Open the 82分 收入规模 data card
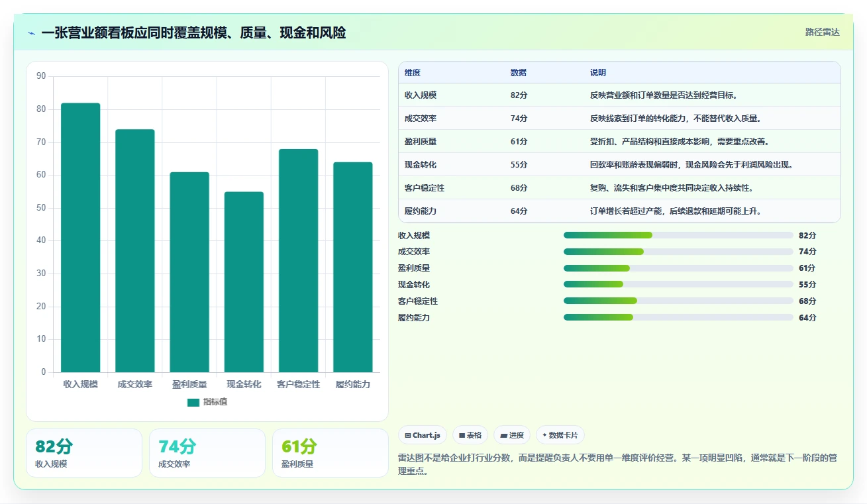This screenshot has height=504, width=867. (84, 453)
